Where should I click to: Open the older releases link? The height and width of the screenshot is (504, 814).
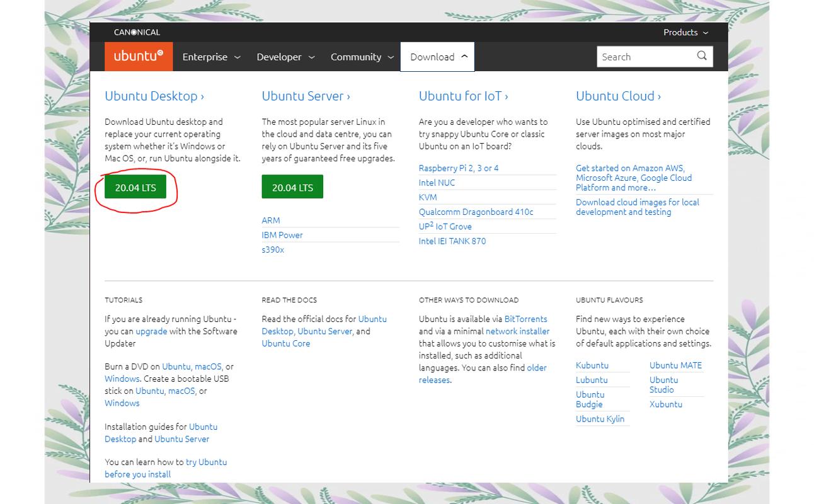[x=537, y=367]
